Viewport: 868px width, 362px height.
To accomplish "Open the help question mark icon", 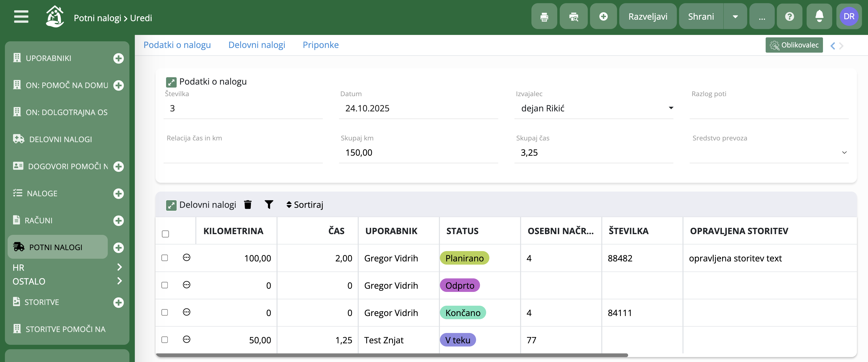I will [x=790, y=16].
